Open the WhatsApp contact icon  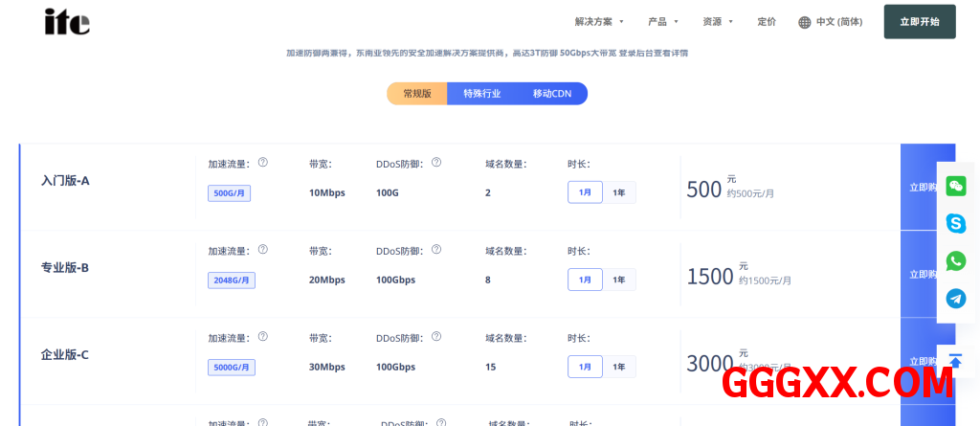click(x=955, y=260)
